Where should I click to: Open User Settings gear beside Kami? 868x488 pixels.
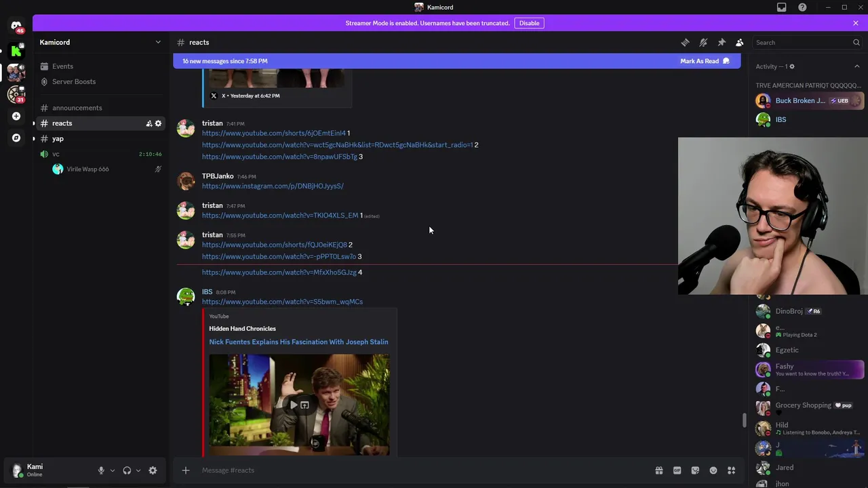click(153, 470)
